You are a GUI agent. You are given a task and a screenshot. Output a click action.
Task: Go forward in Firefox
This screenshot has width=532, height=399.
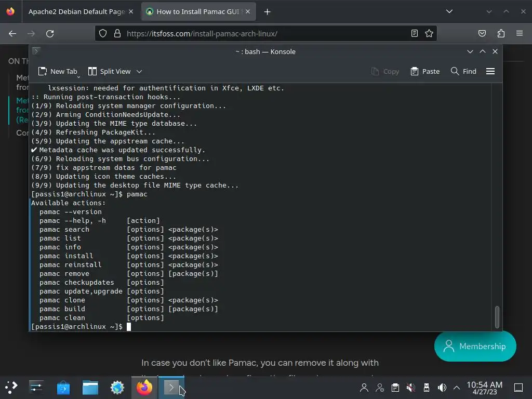pyautogui.click(x=31, y=34)
